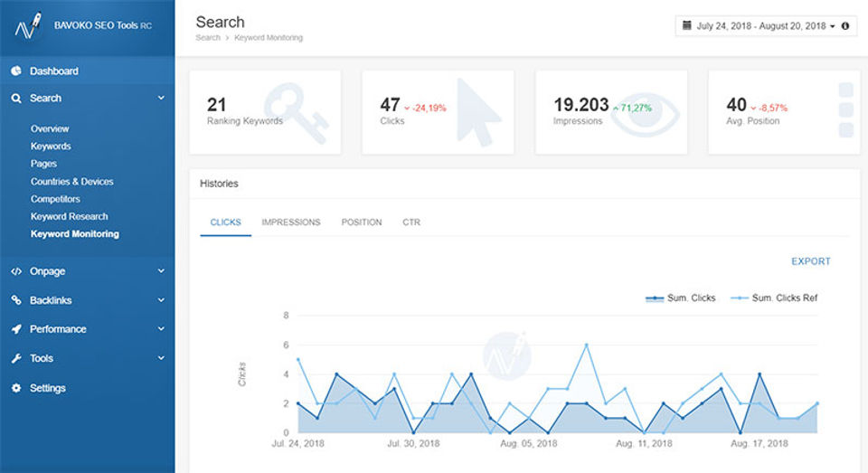Click the Jul. 30, 2018 axis label
Viewport: 868px width, 473px height.
pyautogui.click(x=413, y=444)
